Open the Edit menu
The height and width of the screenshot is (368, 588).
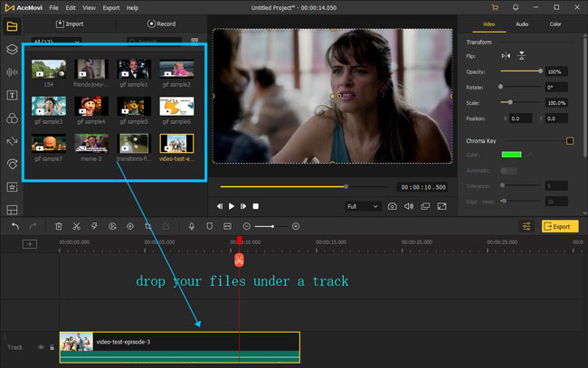click(71, 7)
